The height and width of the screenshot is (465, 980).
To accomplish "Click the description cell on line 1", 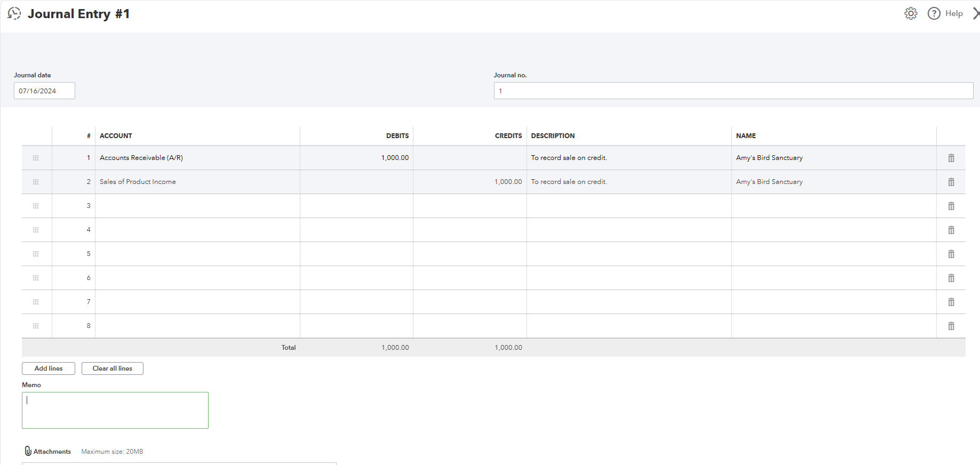I will 628,158.
